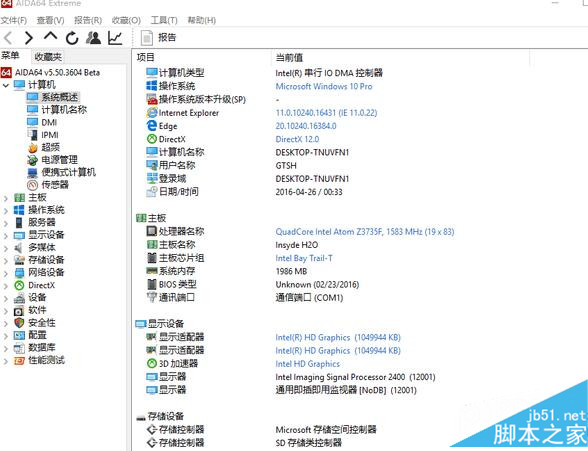Screen dimensions: 588x451
Task: Expand the 主板 tree node in sidebar
Action: pos(6,198)
